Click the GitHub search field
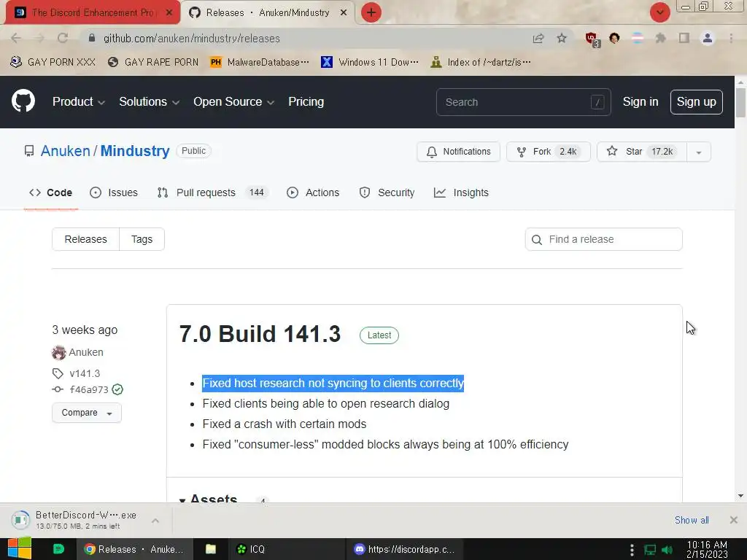Image resolution: width=747 pixels, height=560 pixels. click(x=523, y=102)
